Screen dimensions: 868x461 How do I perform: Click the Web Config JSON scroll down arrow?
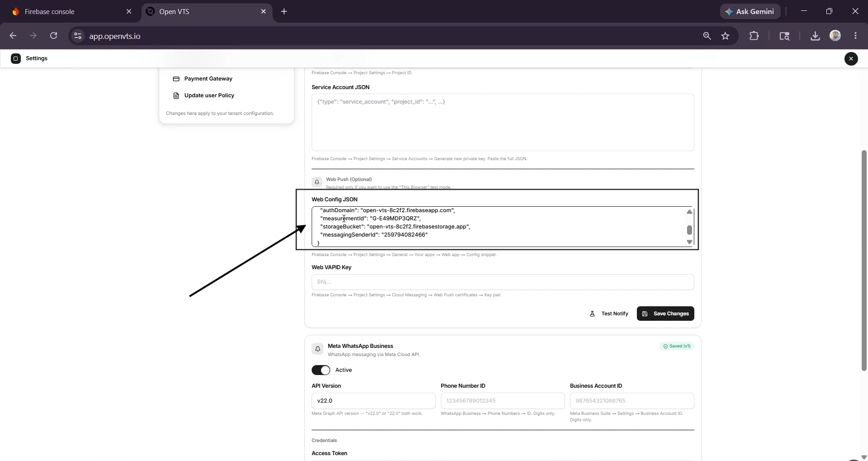tap(689, 242)
